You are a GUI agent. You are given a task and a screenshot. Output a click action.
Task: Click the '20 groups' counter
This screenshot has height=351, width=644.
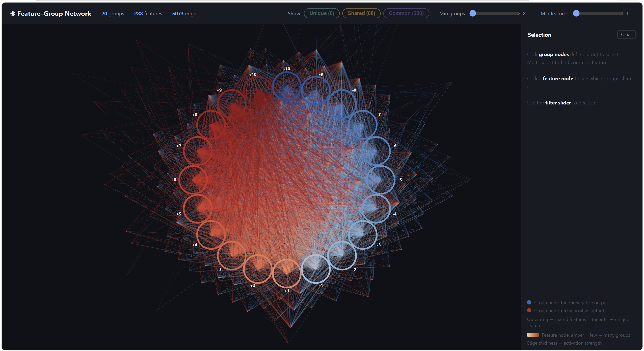[113, 13]
